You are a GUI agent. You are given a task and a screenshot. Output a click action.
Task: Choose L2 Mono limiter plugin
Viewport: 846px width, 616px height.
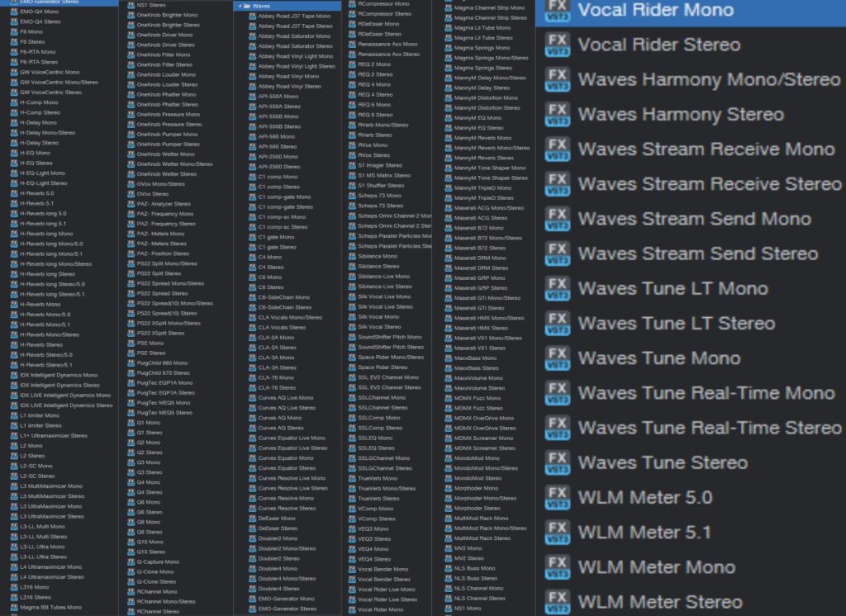pyautogui.click(x=32, y=446)
